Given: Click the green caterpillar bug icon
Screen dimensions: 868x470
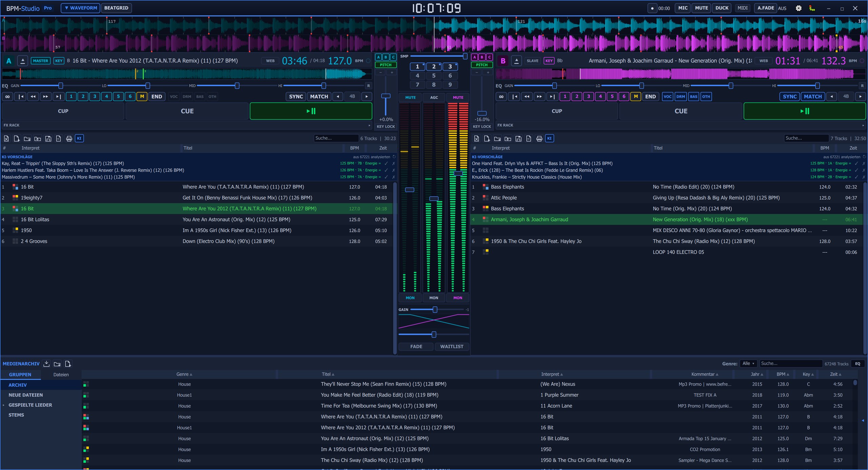Looking at the screenshot, I should pos(812,8).
